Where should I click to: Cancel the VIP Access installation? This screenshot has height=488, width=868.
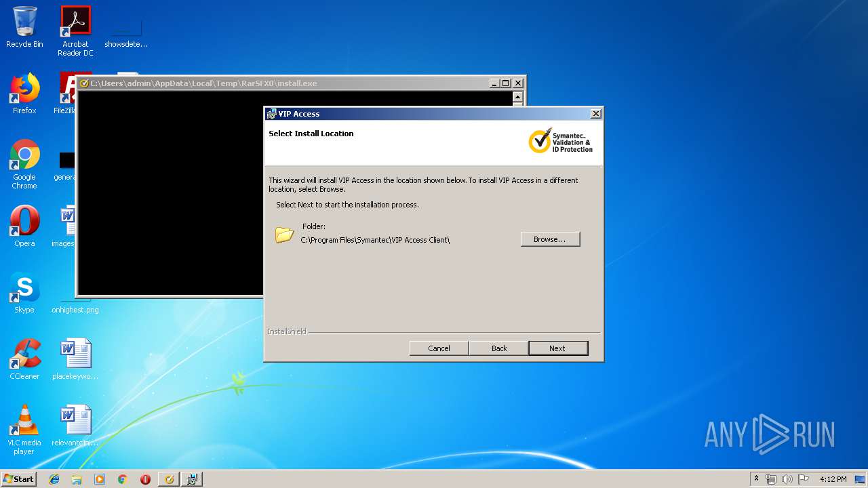coord(439,348)
